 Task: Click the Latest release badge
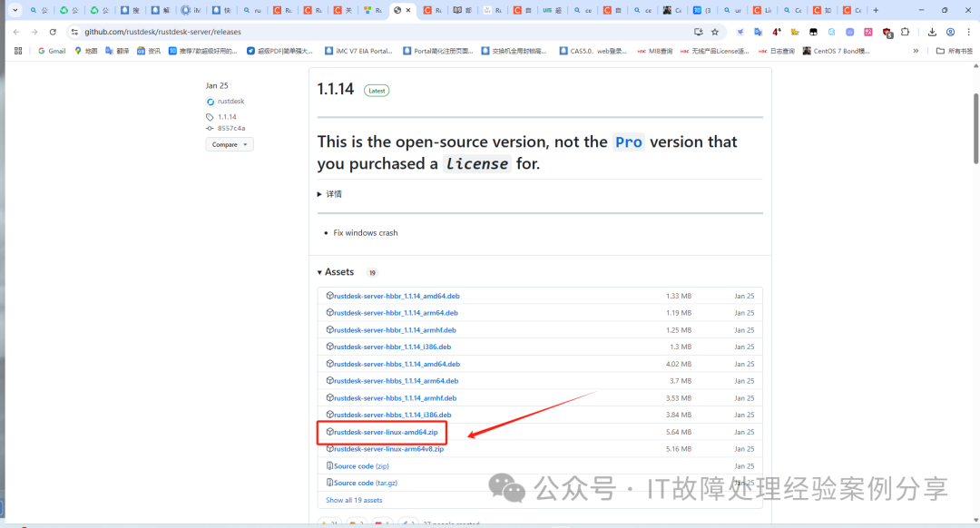click(377, 91)
